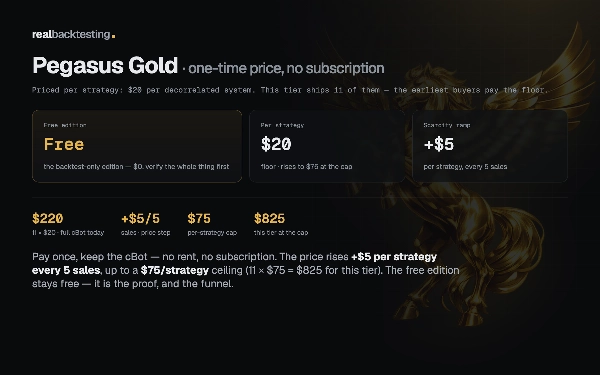The image size is (600, 375).
Task: Click the bold +$5 per strategy text
Action: pyautogui.click(x=394, y=257)
